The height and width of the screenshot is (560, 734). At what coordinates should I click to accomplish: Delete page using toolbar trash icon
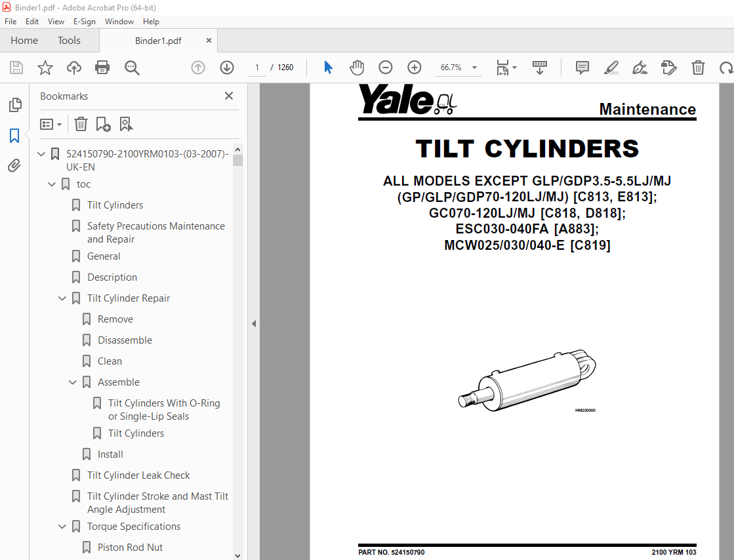coord(698,68)
